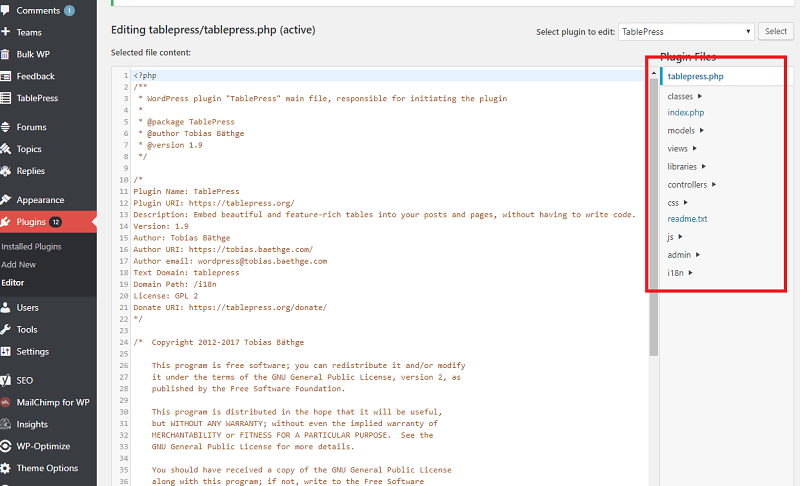Click the Appearance paintbrush icon
Image resolution: width=800 pixels, height=486 pixels.
pyautogui.click(x=5, y=199)
